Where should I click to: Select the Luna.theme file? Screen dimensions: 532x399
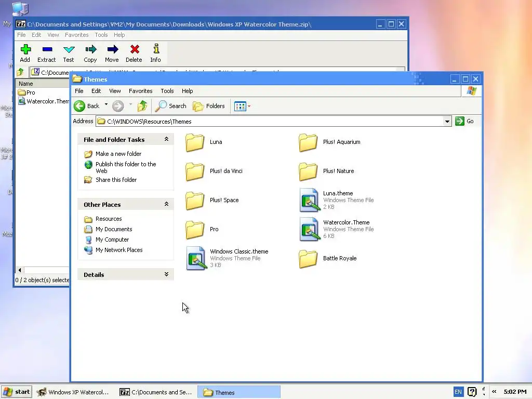[337, 200]
